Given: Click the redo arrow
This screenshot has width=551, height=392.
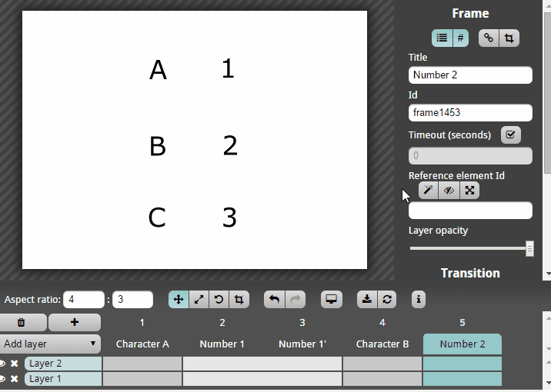Looking at the screenshot, I should click(296, 299).
